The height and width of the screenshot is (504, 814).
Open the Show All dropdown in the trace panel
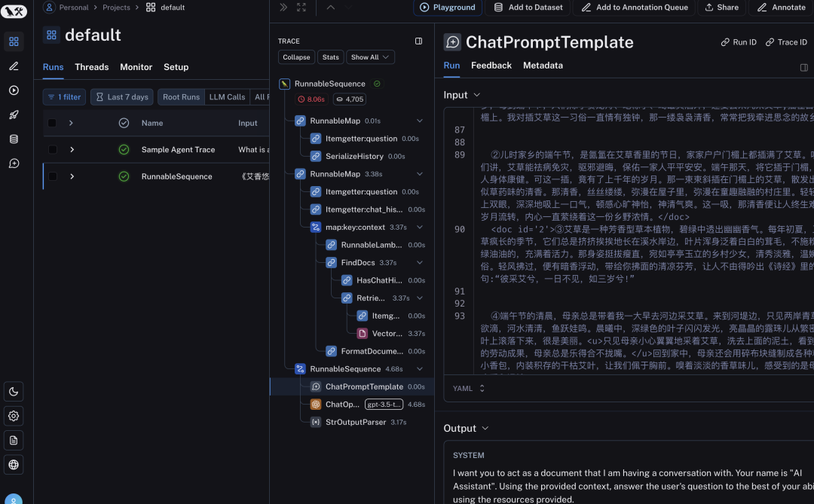click(x=369, y=57)
